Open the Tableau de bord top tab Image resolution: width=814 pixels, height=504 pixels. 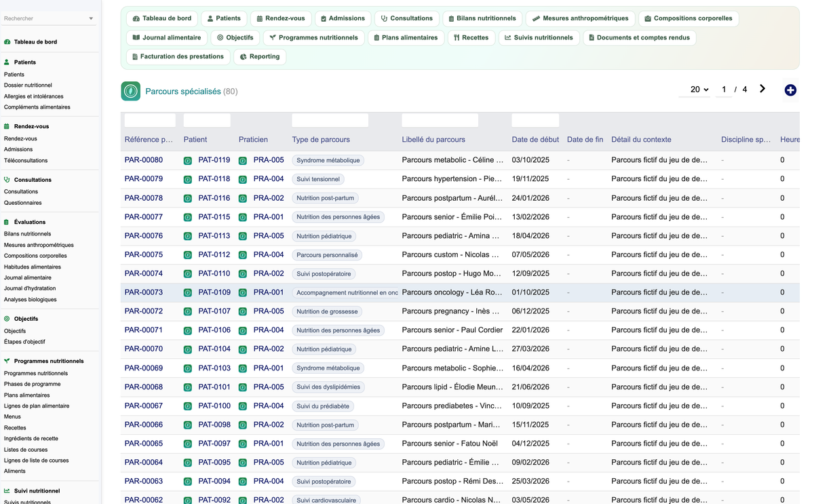[162, 18]
